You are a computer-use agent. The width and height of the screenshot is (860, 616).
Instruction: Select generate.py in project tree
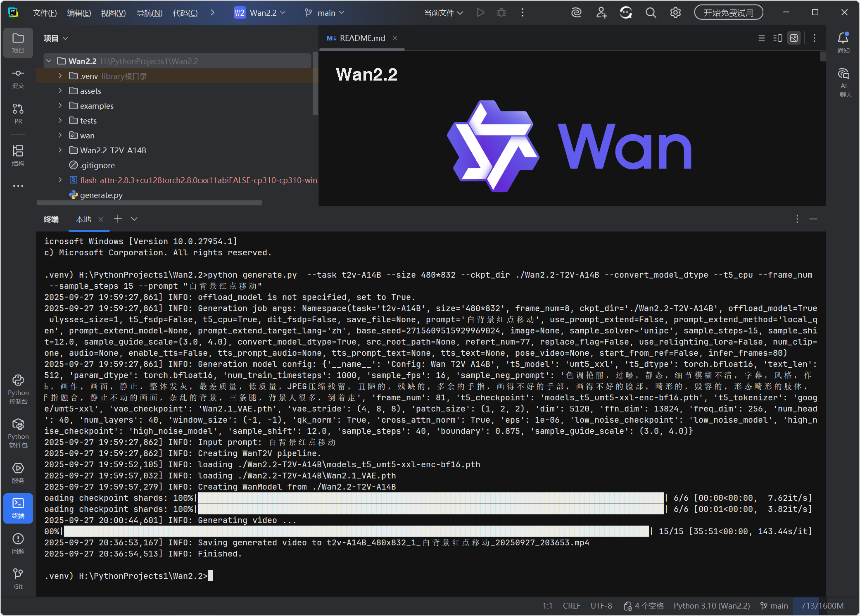101,195
